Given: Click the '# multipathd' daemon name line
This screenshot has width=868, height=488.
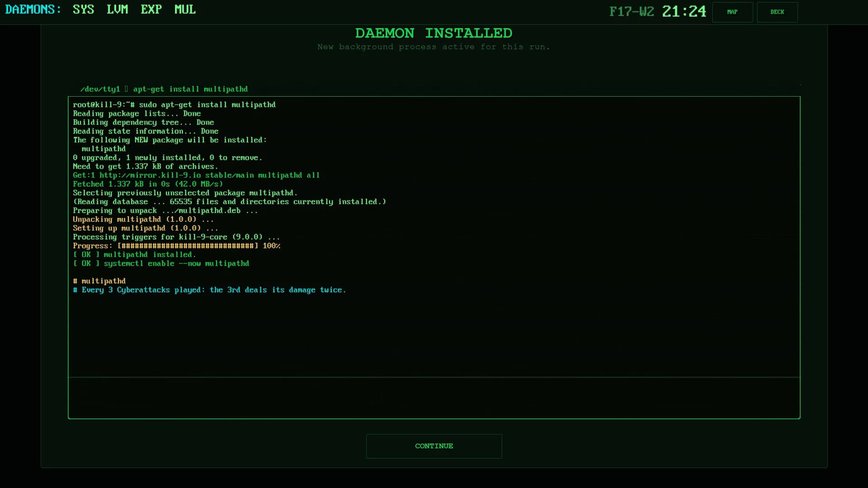Looking at the screenshot, I should tap(99, 281).
